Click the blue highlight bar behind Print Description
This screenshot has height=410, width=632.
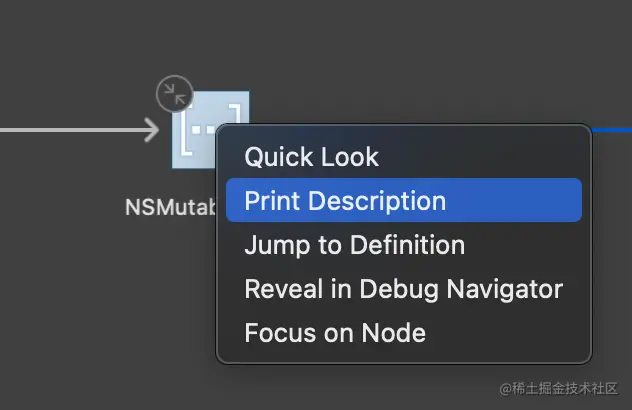(x=403, y=200)
